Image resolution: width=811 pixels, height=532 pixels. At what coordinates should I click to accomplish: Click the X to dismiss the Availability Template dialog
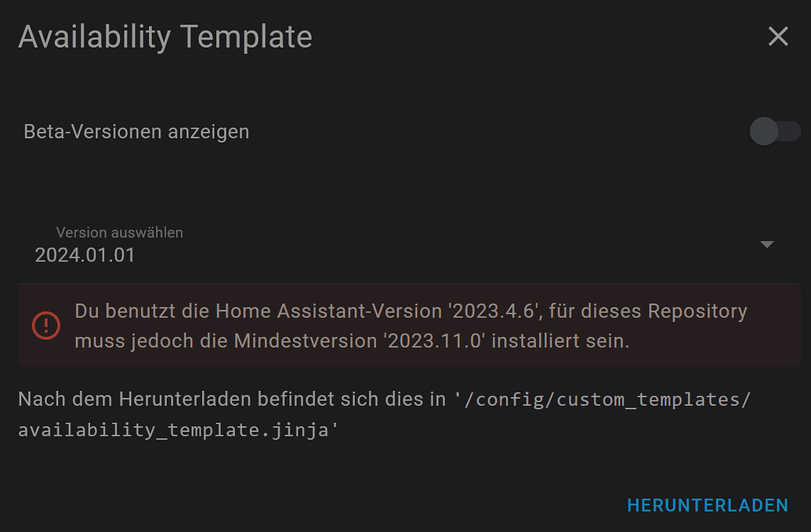click(778, 36)
